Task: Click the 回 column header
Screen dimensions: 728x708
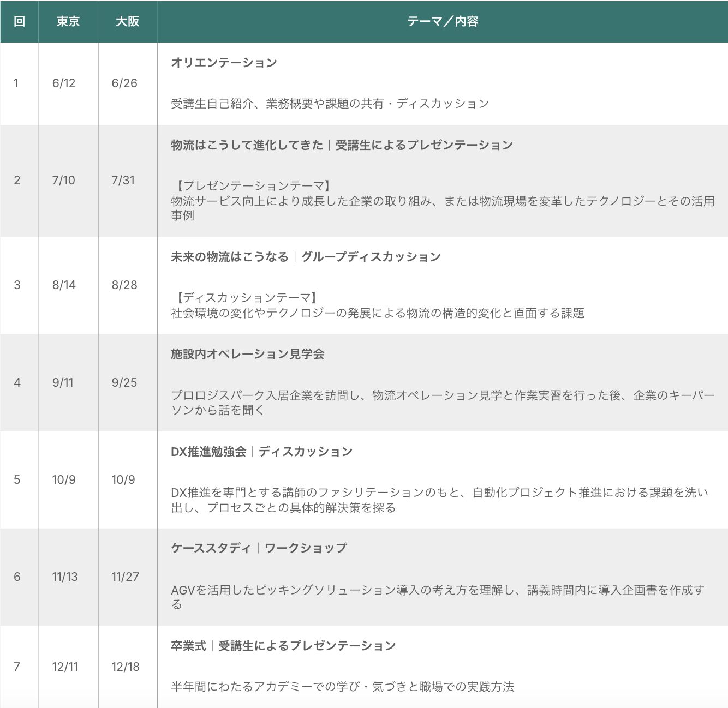Action: pyautogui.click(x=19, y=21)
